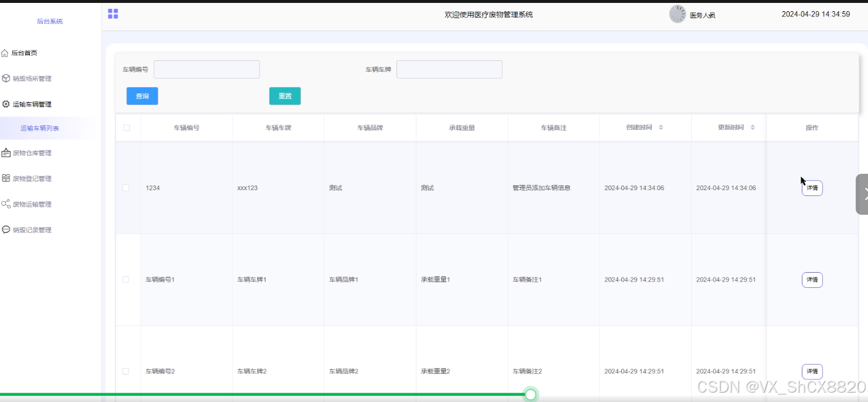868x402 pixels.
Task: Click the 车辆编号 column header
Action: pyautogui.click(x=186, y=128)
